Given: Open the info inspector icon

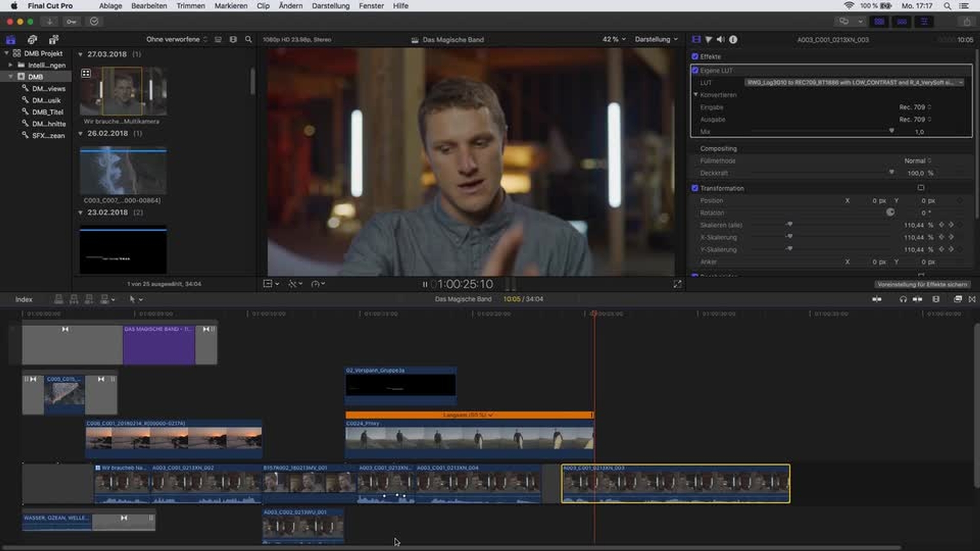Looking at the screenshot, I should [x=733, y=39].
